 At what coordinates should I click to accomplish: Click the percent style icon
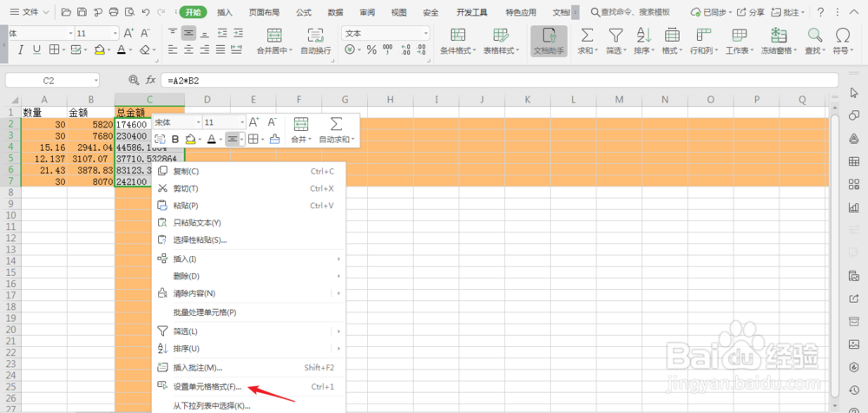(x=372, y=49)
